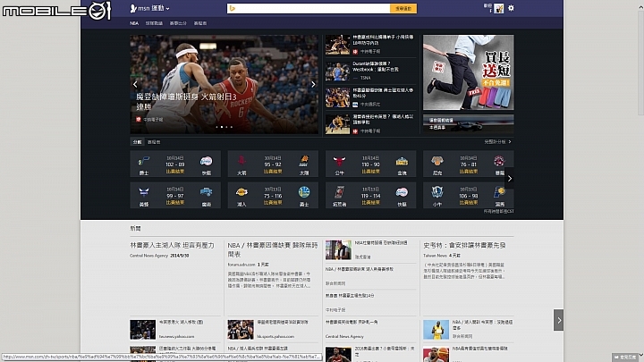Click the Chicago Bulls team logo
This screenshot has width=644, height=362.
[x=339, y=161]
